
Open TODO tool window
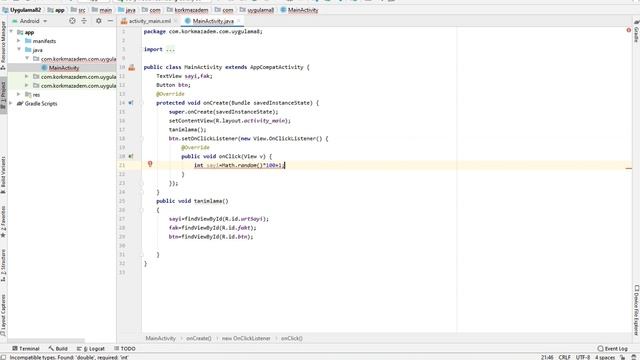click(125, 349)
